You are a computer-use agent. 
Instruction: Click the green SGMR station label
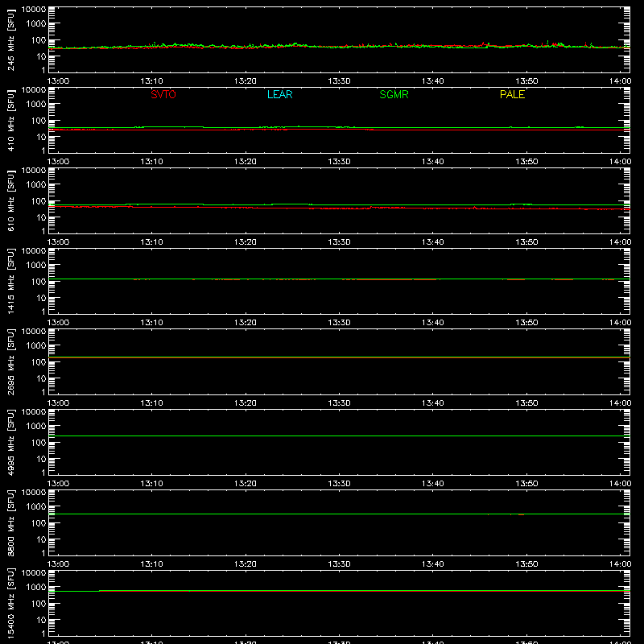394,94
